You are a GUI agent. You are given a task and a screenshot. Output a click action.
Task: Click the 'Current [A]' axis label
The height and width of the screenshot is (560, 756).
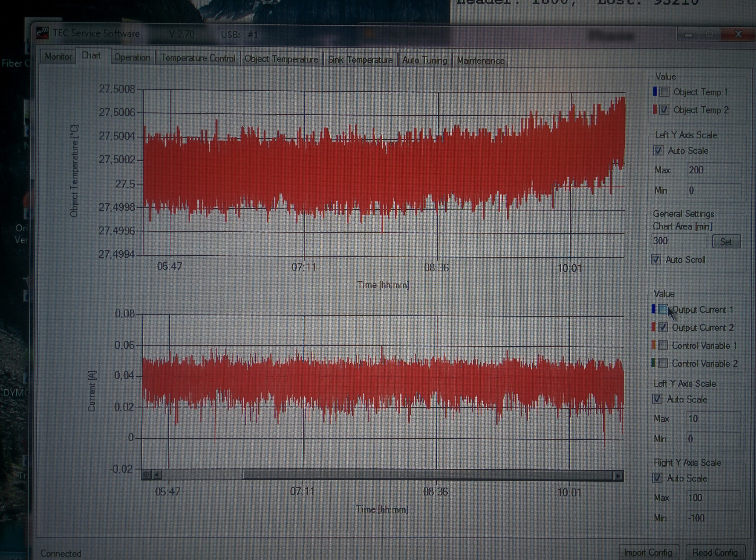coord(92,391)
